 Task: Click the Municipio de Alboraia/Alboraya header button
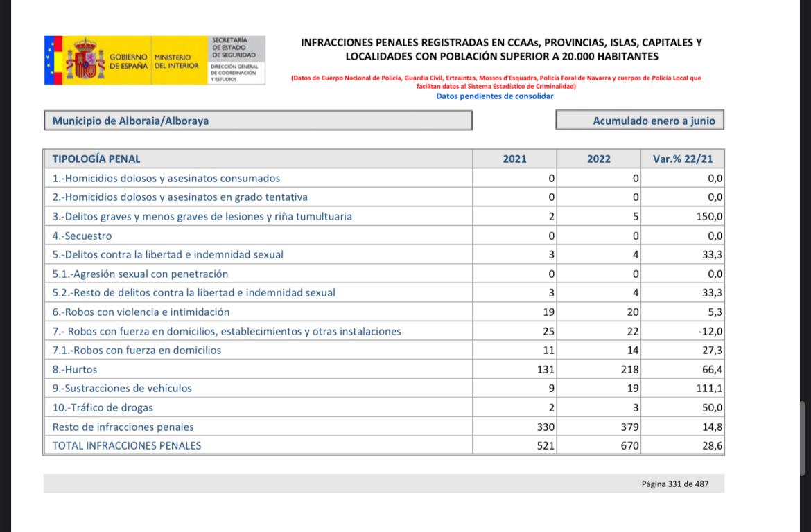[x=257, y=120]
